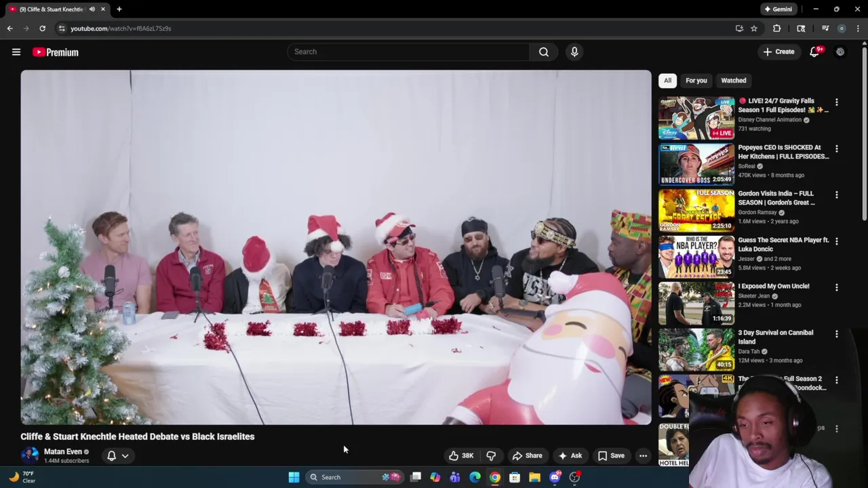Like the video with thumbs-up 38K
The image size is (868, 488).
tap(461, 455)
